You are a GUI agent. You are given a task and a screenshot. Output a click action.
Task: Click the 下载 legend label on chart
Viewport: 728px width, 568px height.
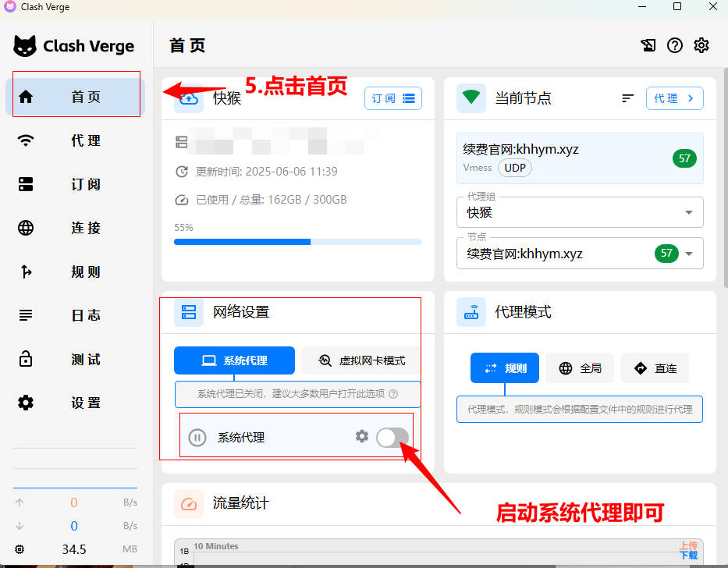[x=688, y=556]
